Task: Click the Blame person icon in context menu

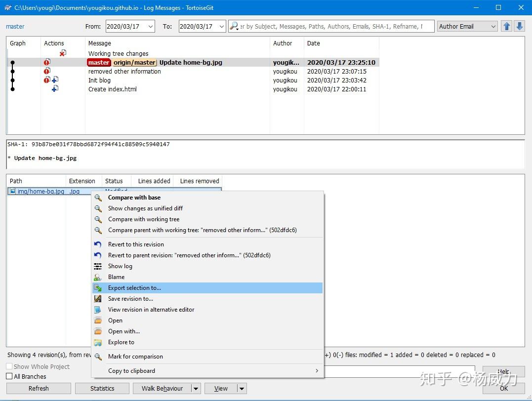Action: click(98, 277)
